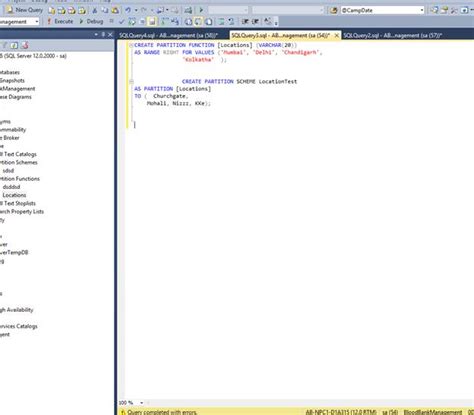Viewport: 474px width, 415px height.
Task: Open a New Query window
Action: click(x=25, y=10)
